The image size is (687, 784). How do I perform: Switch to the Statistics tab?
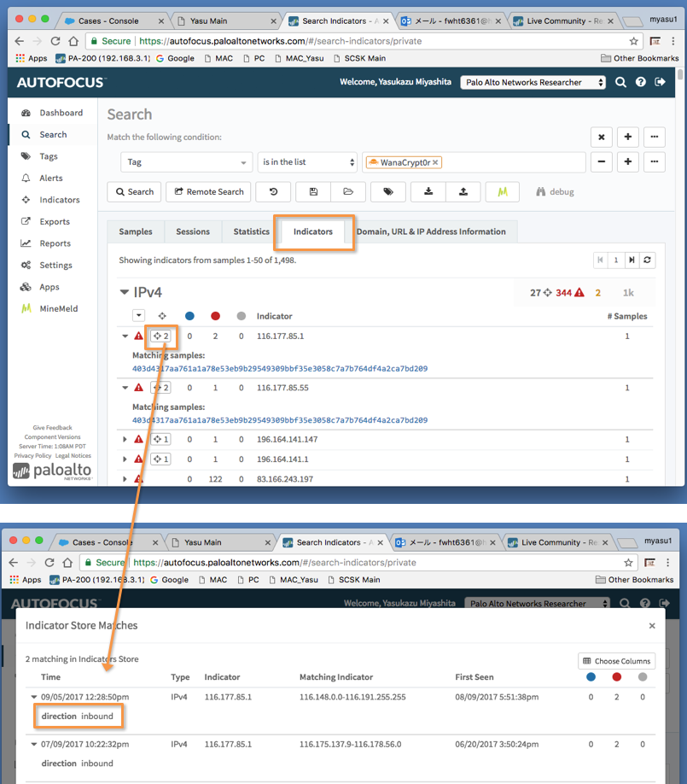point(251,231)
